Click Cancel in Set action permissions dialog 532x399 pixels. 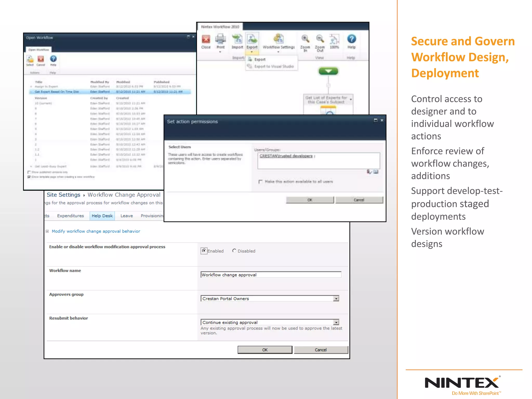tap(359, 200)
